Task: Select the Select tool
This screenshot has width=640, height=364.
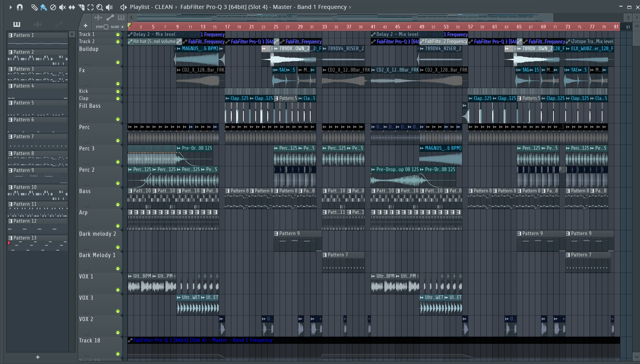Action: 90,7
